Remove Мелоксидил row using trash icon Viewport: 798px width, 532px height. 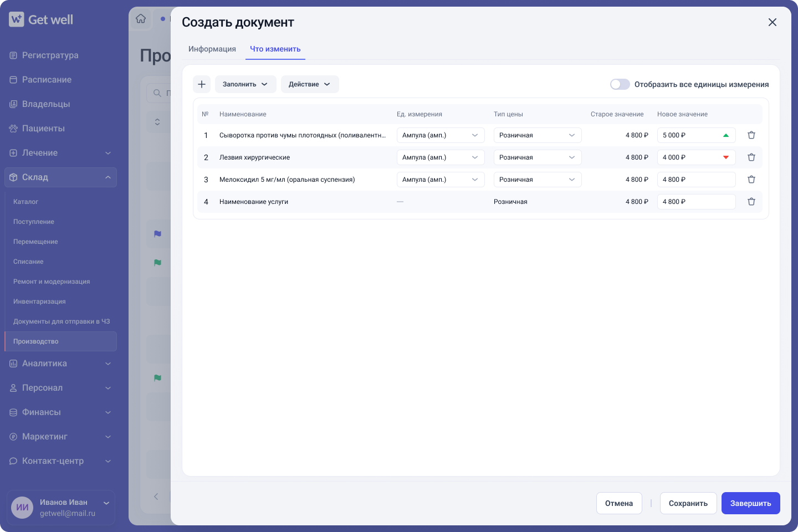pyautogui.click(x=751, y=180)
